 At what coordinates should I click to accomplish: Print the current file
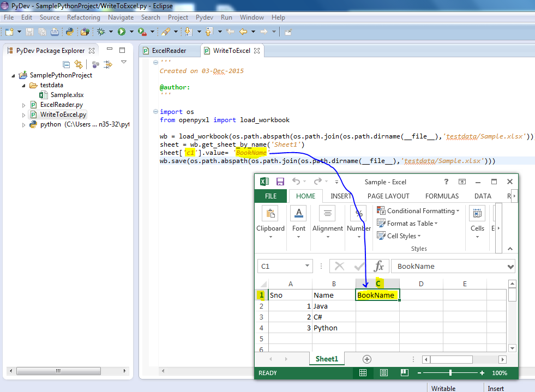[x=55, y=31]
